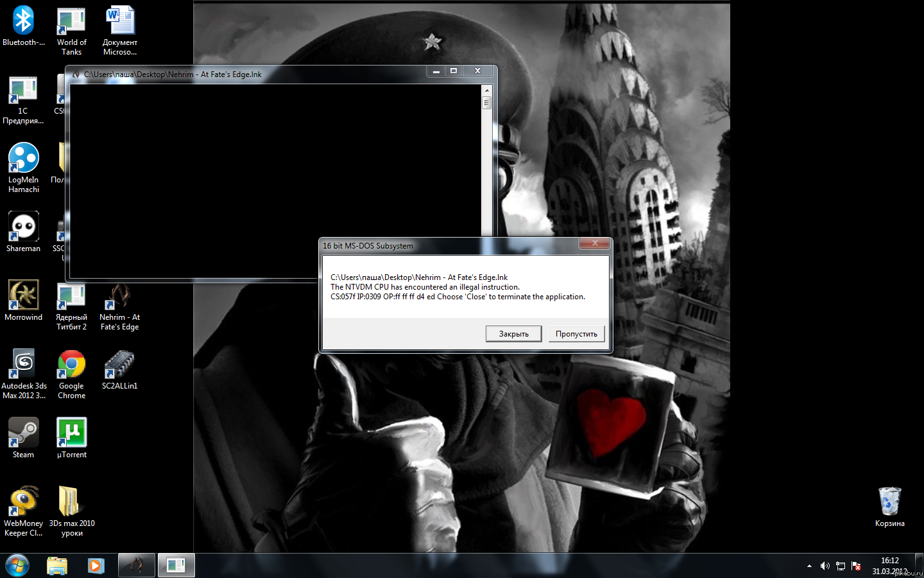Select the Nehrim - At Fate's Edge desktop shortcut
924x578 pixels.
point(120,307)
